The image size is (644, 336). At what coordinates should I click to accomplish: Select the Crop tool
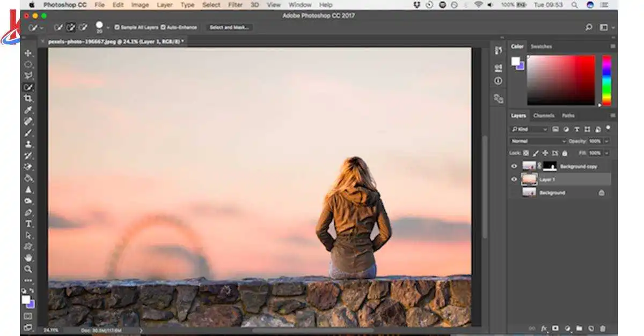[x=28, y=99]
